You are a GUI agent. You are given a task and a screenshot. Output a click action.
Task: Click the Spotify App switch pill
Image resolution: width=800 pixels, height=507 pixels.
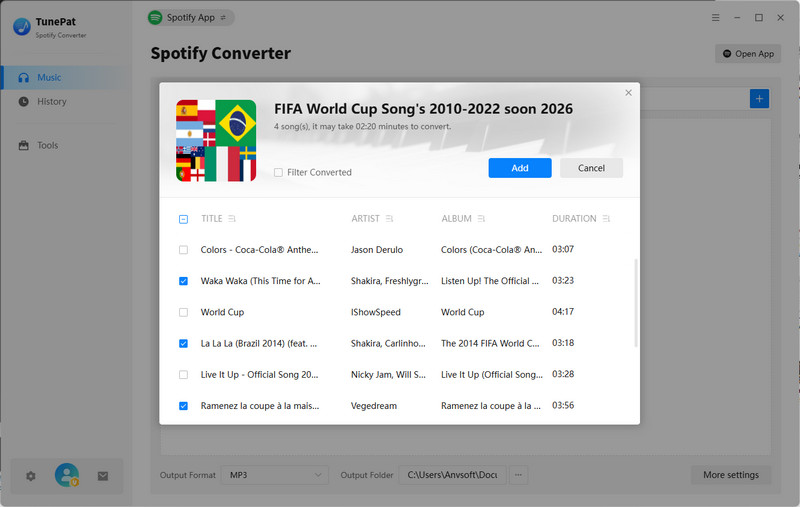coord(191,17)
